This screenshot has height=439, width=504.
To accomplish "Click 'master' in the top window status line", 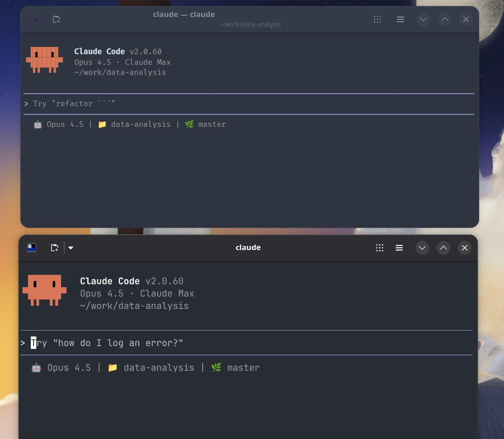I will (212, 125).
